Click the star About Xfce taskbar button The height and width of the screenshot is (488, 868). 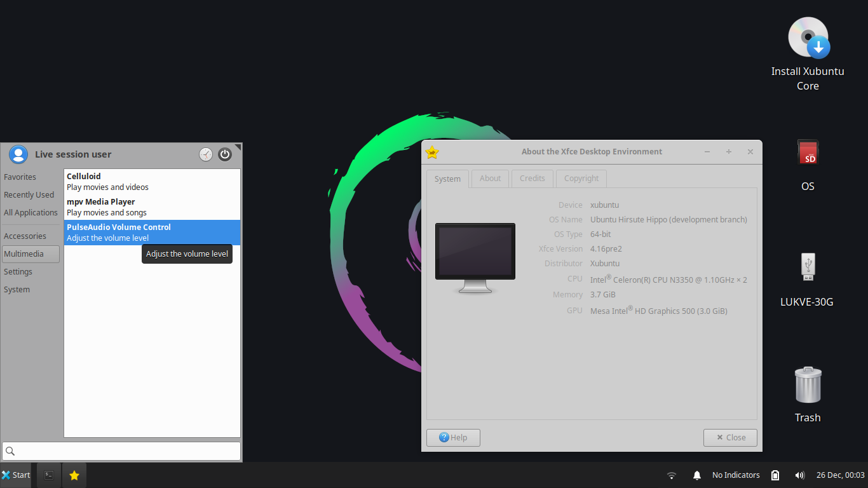(74, 475)
